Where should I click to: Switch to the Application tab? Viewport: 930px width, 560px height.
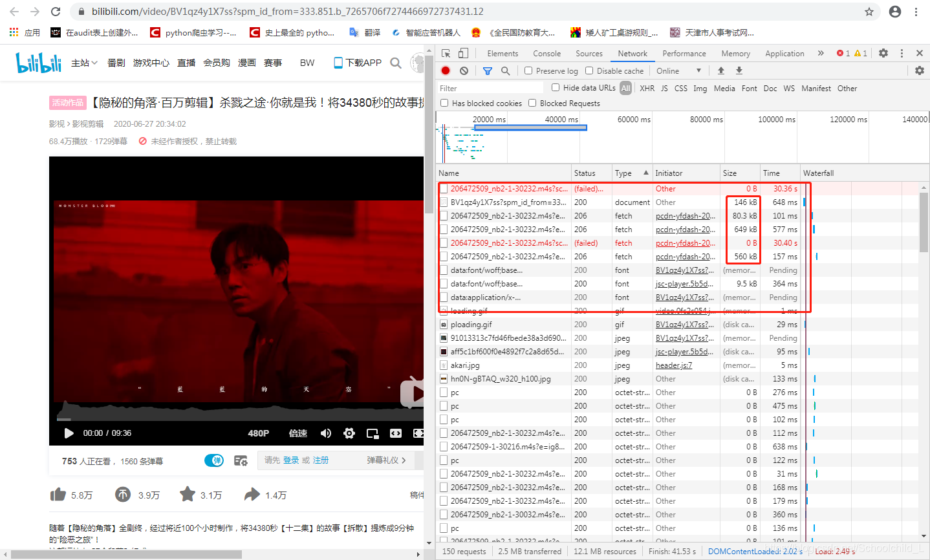pyautogui.click(x=784, y=54)
